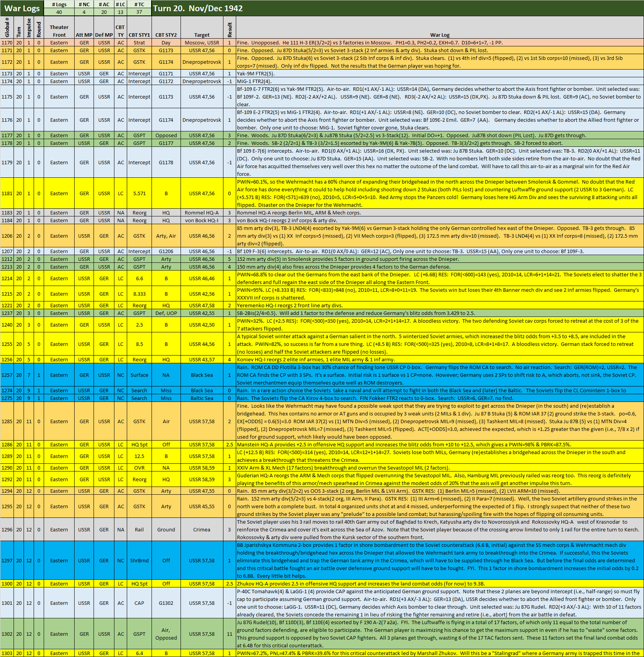This screenshot has width=644, height=657.
Task: Select the "Crimea" target cell
Action: coord(202,529)
